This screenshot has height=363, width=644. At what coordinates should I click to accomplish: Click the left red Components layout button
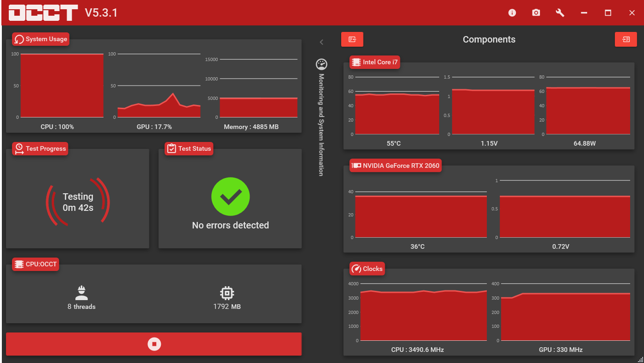pos(352,39)
